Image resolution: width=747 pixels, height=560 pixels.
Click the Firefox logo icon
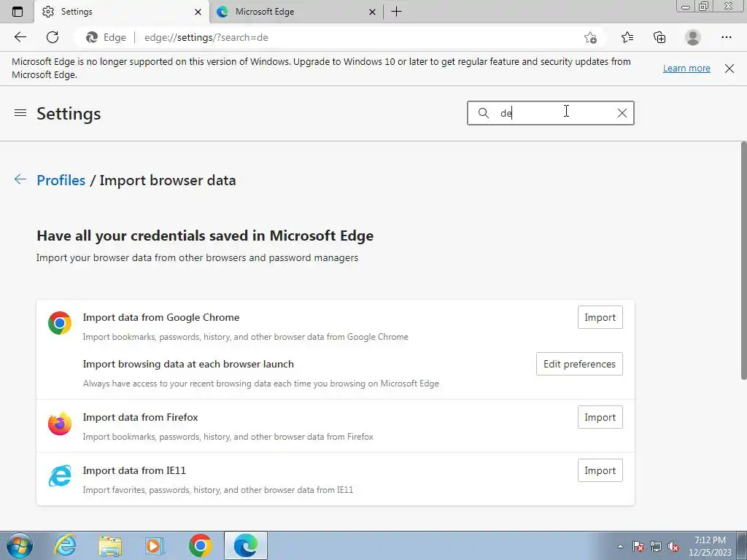coord(60,424)
